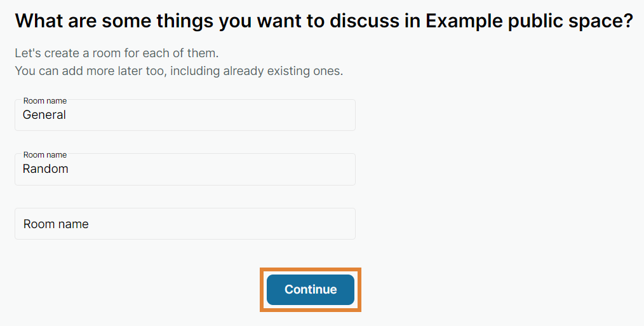Image resolution: width=644 pixels, height=326 pixels.
Task: Focus the room name field containing General
Action: pos(184,116)
